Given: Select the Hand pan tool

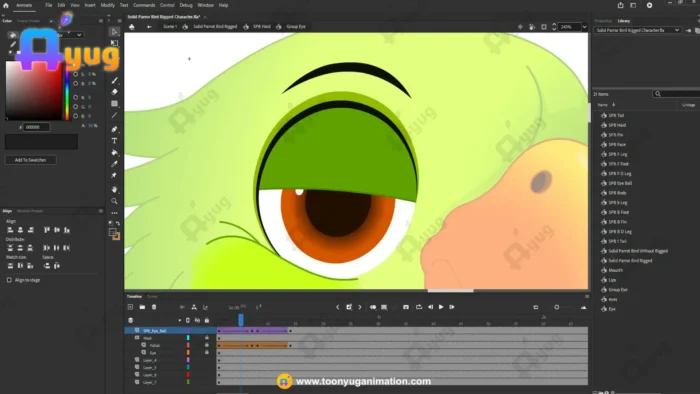Looking at the screenshot, I should click(x=114, y=189).
